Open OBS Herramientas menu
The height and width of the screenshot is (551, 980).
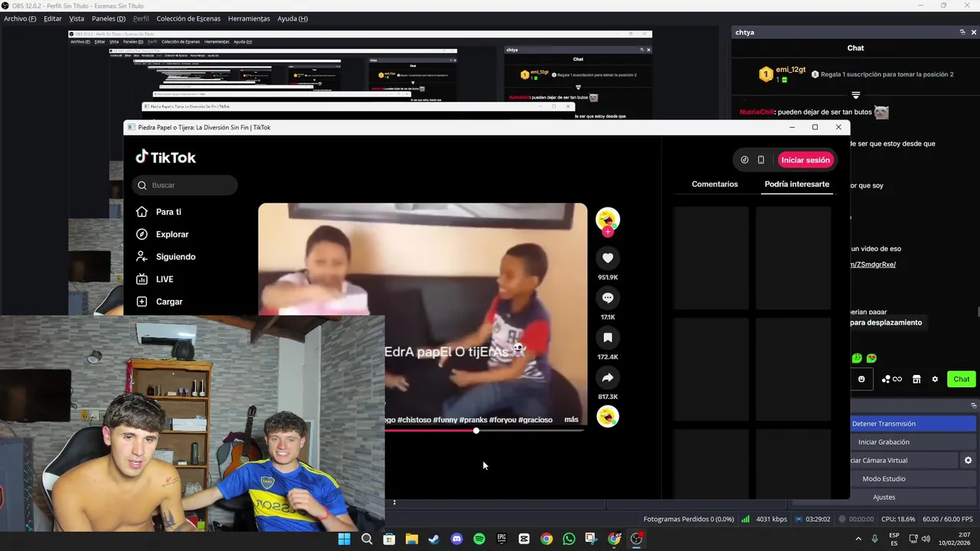[x=249, y=18]
